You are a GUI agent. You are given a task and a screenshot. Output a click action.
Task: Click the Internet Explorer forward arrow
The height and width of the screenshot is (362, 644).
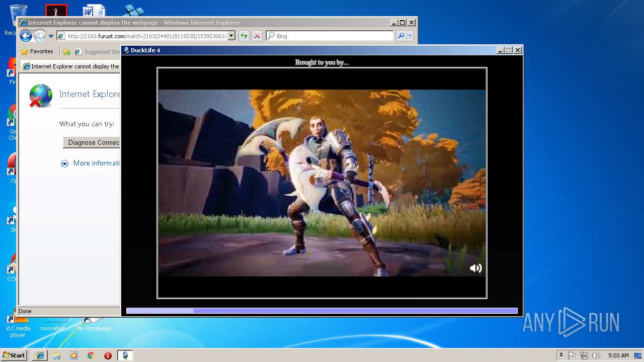(x=40, y=36)
